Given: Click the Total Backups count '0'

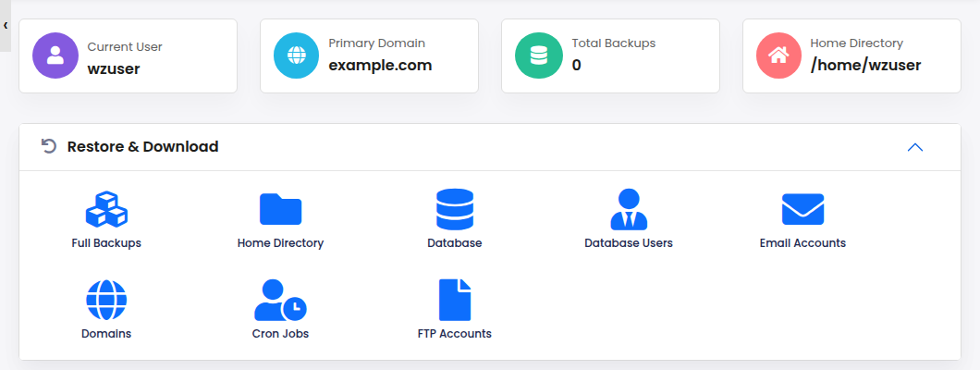Looking at the screenshot, I should pyautogui.click(x=576, y=65).
